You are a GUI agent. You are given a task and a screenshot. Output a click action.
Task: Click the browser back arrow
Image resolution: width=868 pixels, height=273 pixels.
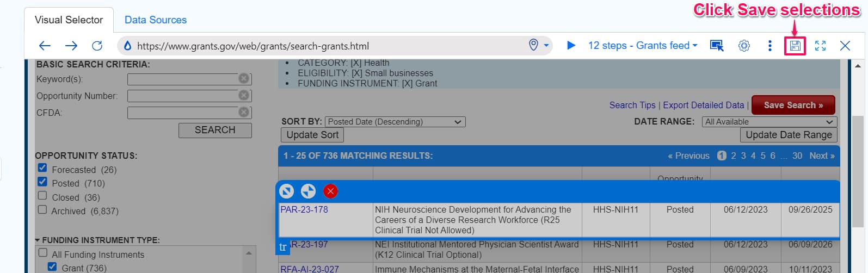click(45, 46)
